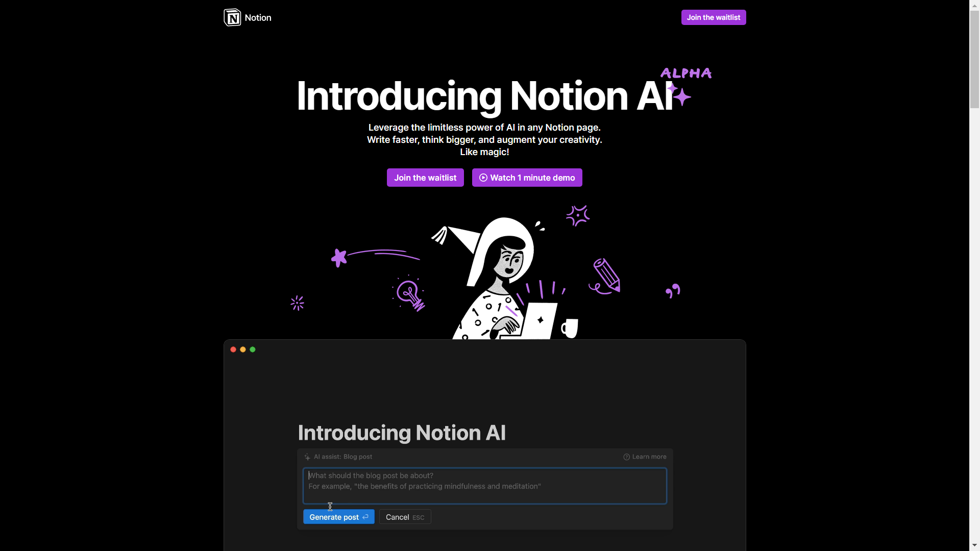
Task: Click the red traffic light button
Action: [234, 349]
